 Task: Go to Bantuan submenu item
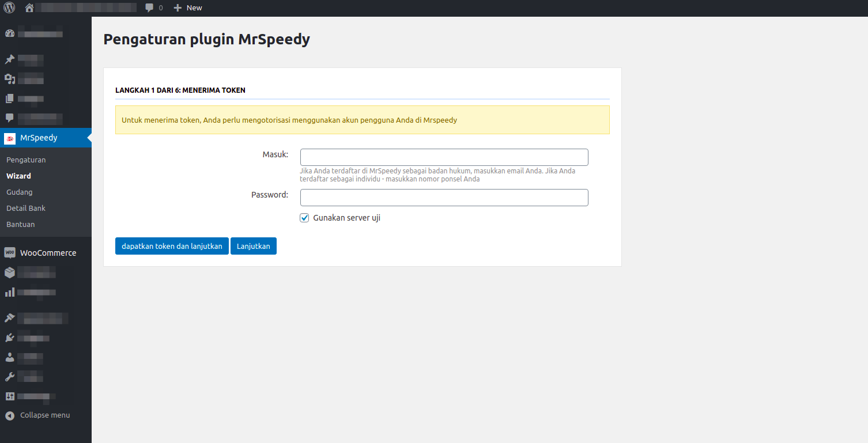(21, 224)
